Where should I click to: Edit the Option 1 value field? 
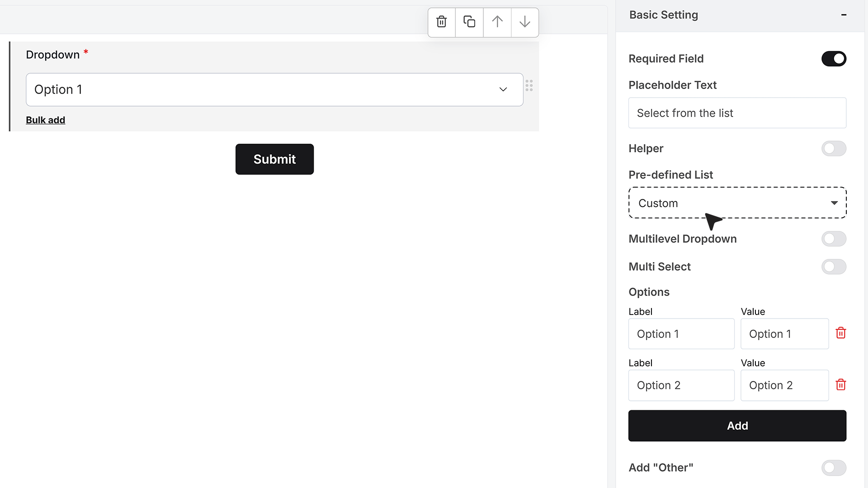tap(784, 334)
